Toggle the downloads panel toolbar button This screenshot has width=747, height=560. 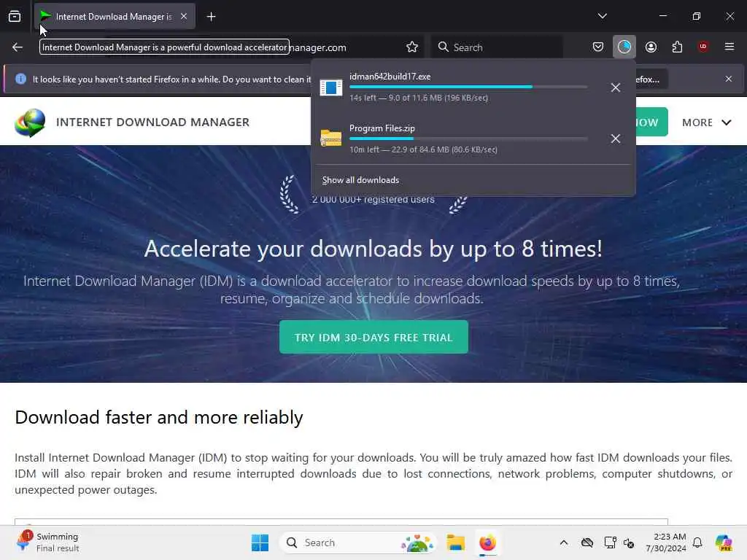click(x=624, y=47)
